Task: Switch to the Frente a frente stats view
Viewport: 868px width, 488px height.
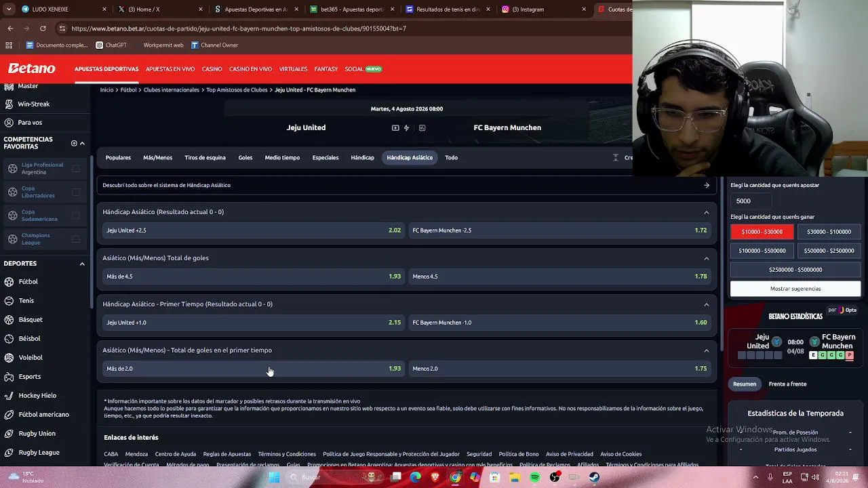Action: (787, 384)
